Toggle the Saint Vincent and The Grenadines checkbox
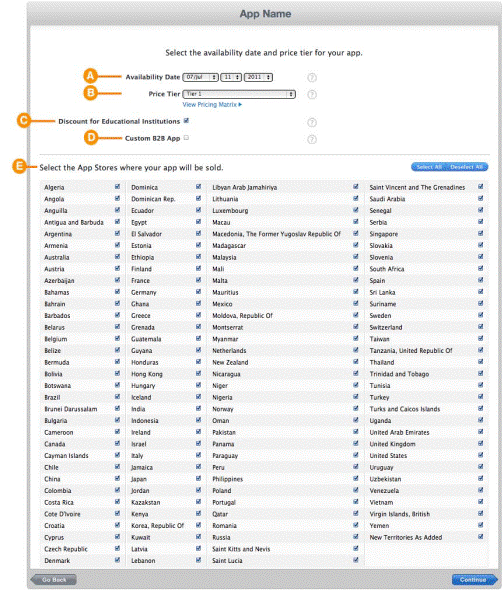Screen dimensions: 503x590 pos(481,187)
